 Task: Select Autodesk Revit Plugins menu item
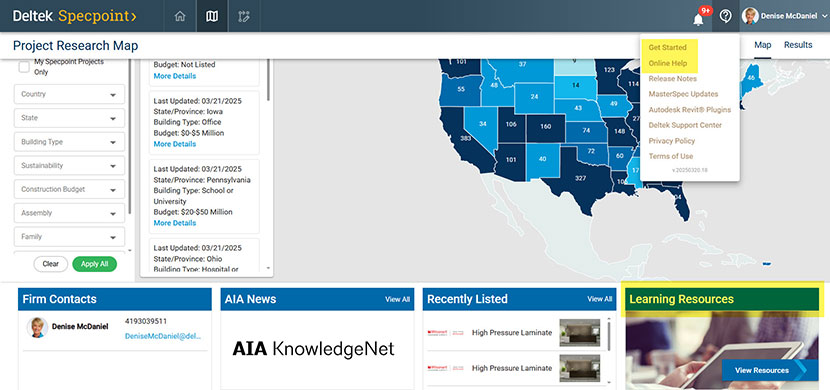click(x=690, y=110)
